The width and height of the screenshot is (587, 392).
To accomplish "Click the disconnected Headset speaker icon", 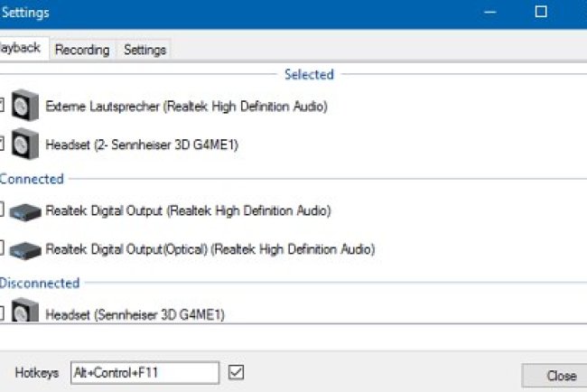I will (25, 313).
